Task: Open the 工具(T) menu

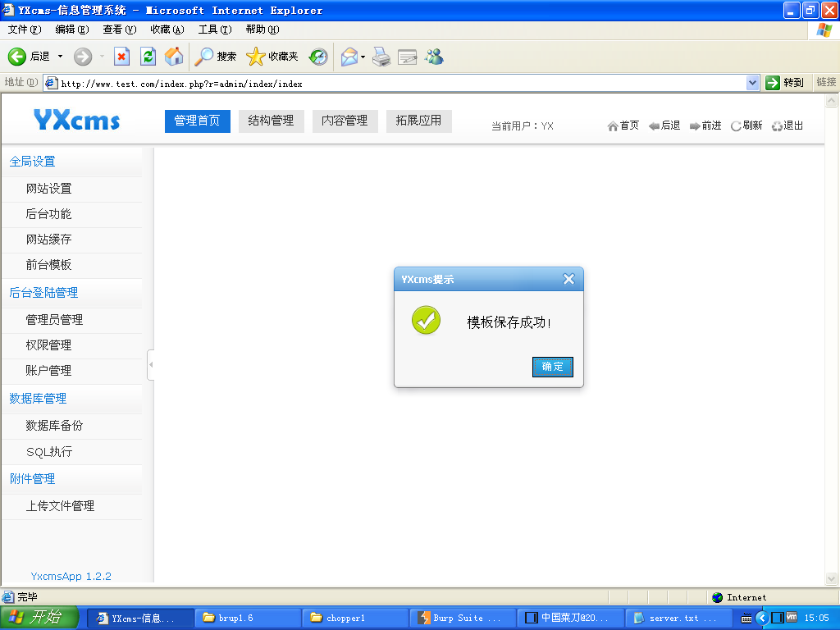Action: (215, 30)
